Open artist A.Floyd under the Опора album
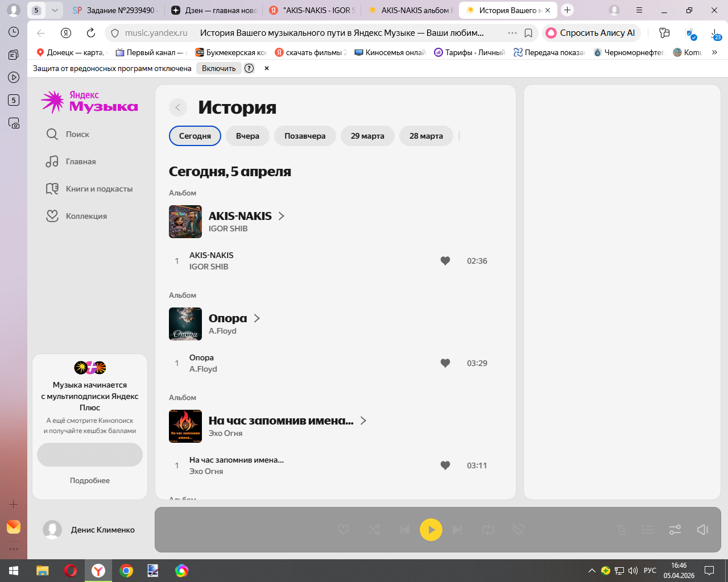This screenshot has height=582, width=728. click(222, 331)
